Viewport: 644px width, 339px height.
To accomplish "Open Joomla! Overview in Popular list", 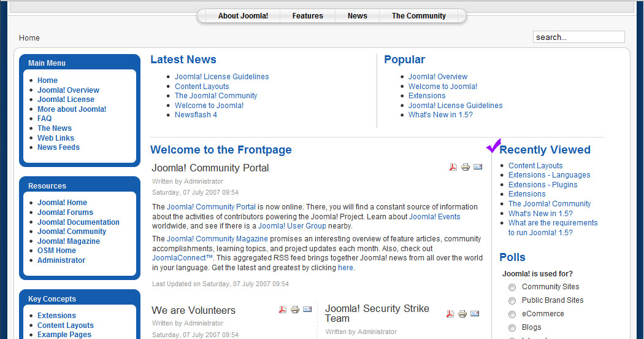I will [x=438, y=77].
